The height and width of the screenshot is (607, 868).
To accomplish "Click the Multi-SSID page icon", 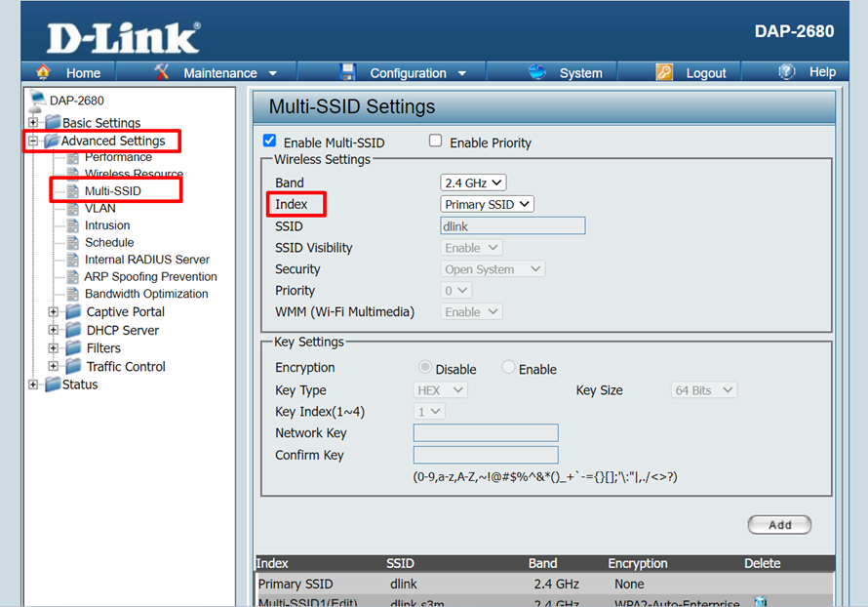I will pyautogui.click(x=72, y=191).
